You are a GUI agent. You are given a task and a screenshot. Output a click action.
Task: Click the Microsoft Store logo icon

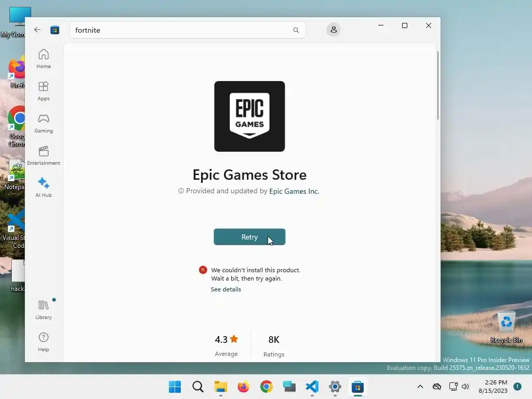[55, 30]
